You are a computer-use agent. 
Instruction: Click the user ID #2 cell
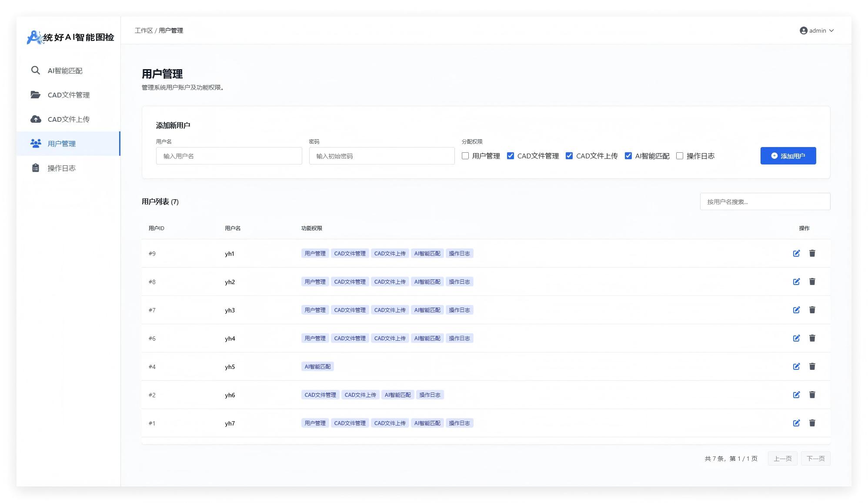pyautogui.click(x=152, y=395)
